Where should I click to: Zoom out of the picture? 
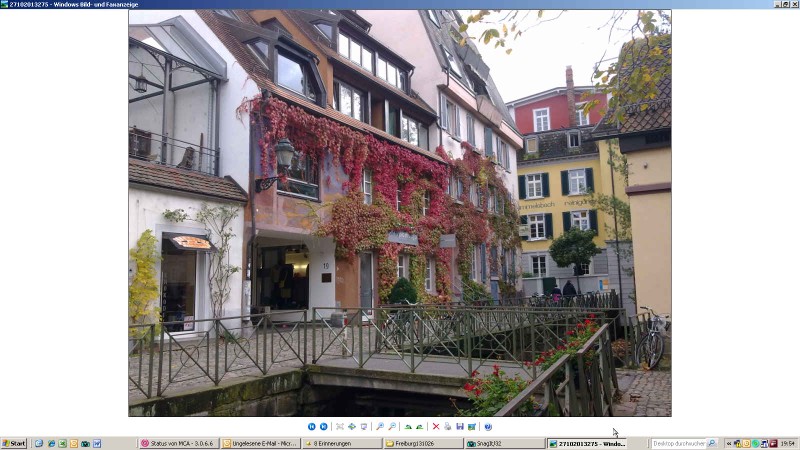[392, 427]
